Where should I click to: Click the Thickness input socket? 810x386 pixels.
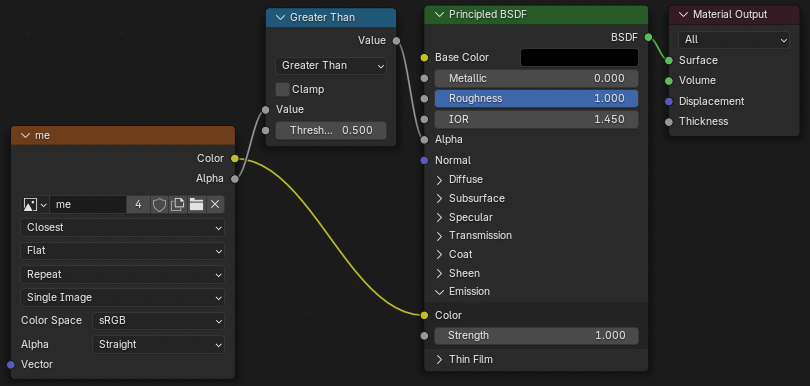coord(669,122)
